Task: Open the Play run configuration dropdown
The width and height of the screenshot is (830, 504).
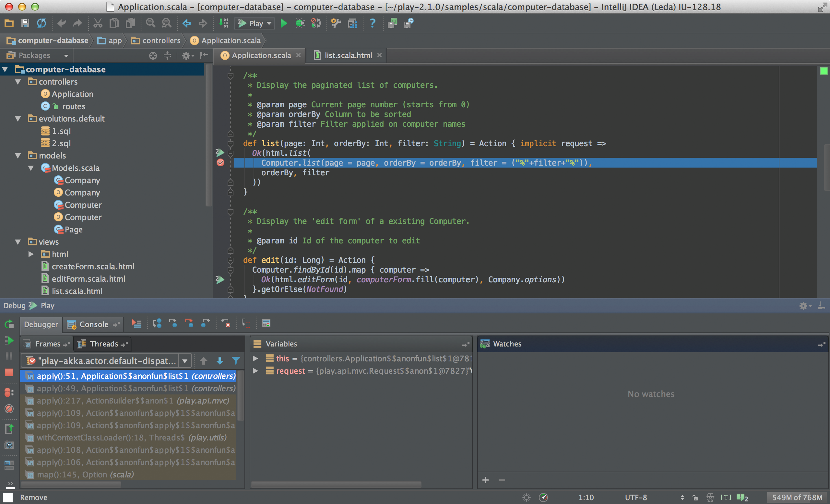Action: 255,23
